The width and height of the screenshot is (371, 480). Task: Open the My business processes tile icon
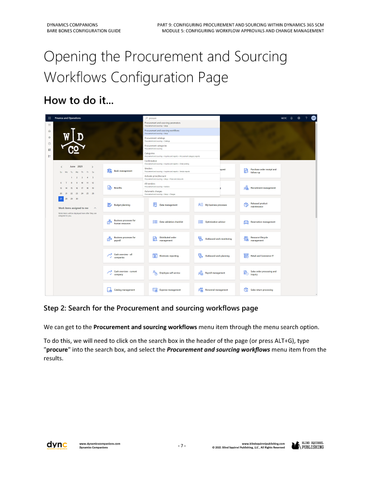(x=200, y=205)
